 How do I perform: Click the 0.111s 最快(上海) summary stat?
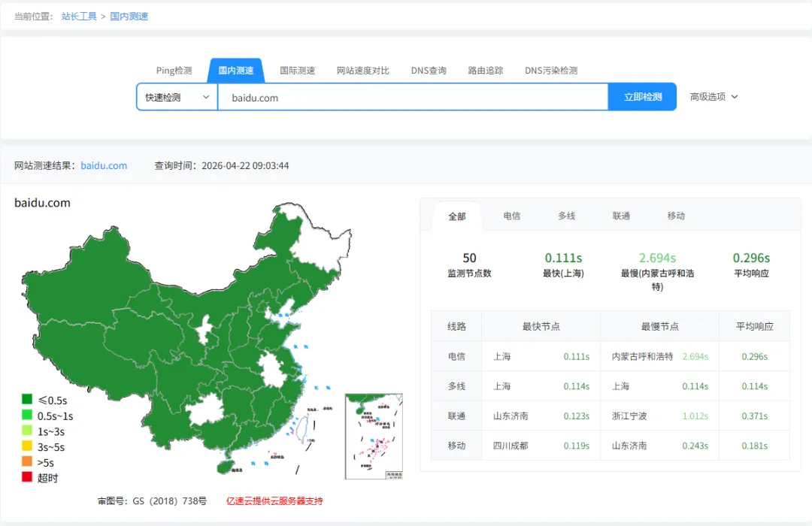(563, 265)
